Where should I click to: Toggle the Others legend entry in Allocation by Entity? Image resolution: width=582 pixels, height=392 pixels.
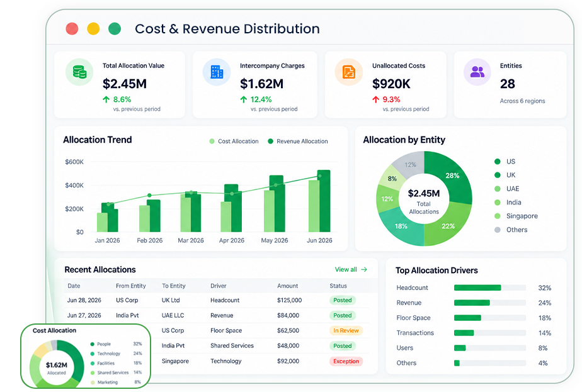tap(511, 230)
